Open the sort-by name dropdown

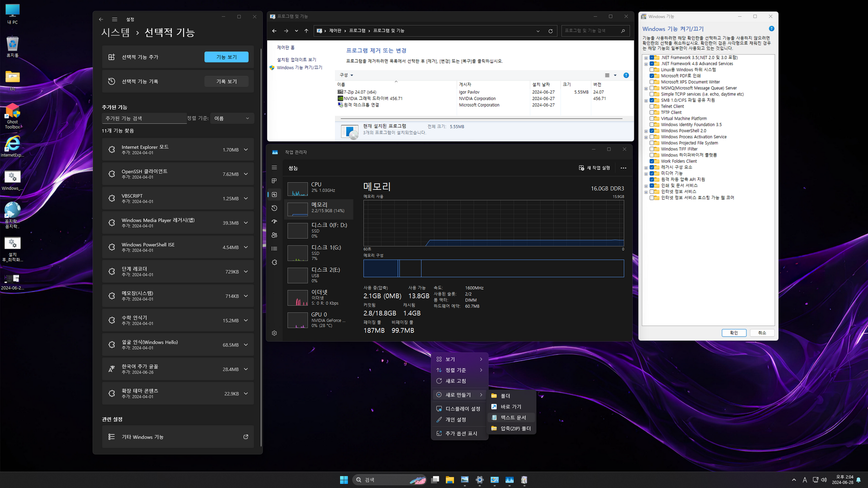(x=231, y=118)
